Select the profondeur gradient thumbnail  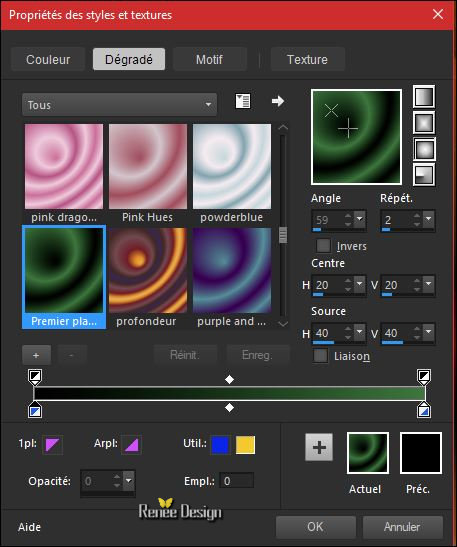tap(148, 278)
